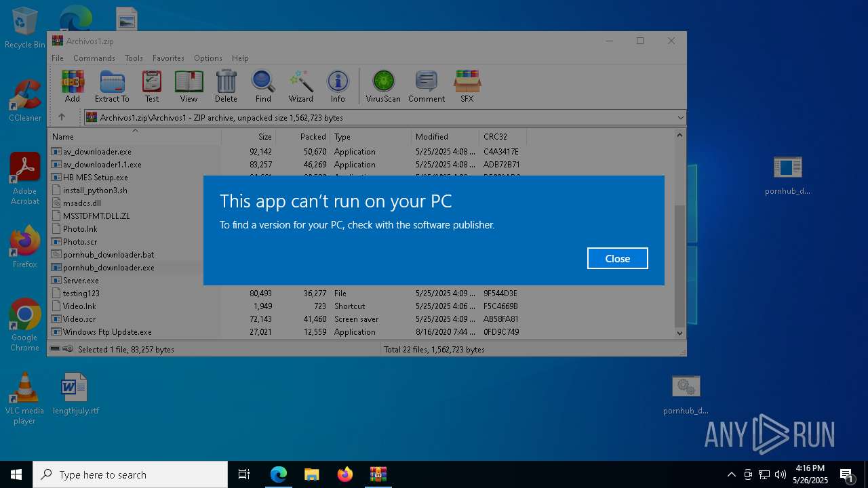Viewport: 868px width, 488px height.
Task: Open the volume tray icon
Action: click(x=781, y=474)
